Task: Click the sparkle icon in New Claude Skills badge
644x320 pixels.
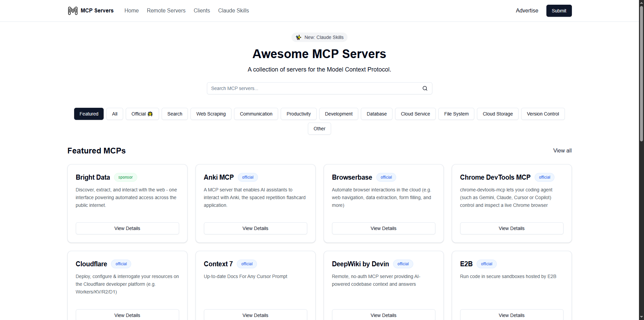Action: pos(299,37)
